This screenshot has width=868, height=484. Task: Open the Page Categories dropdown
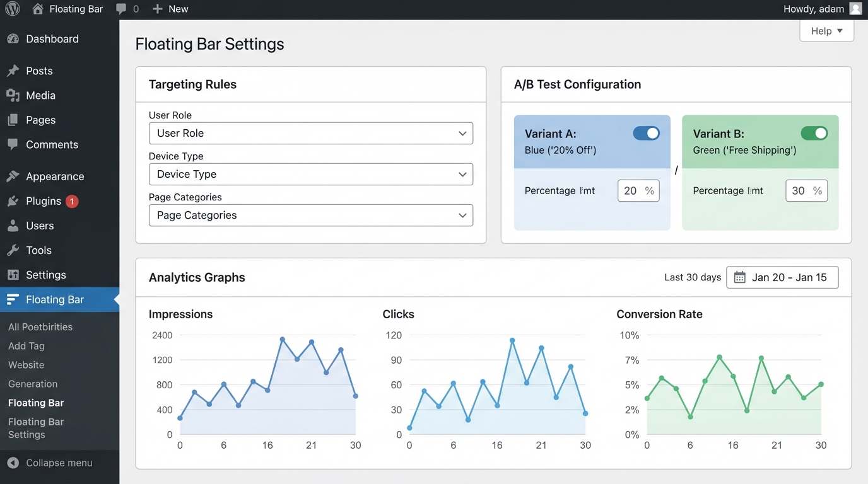point(310,215)
